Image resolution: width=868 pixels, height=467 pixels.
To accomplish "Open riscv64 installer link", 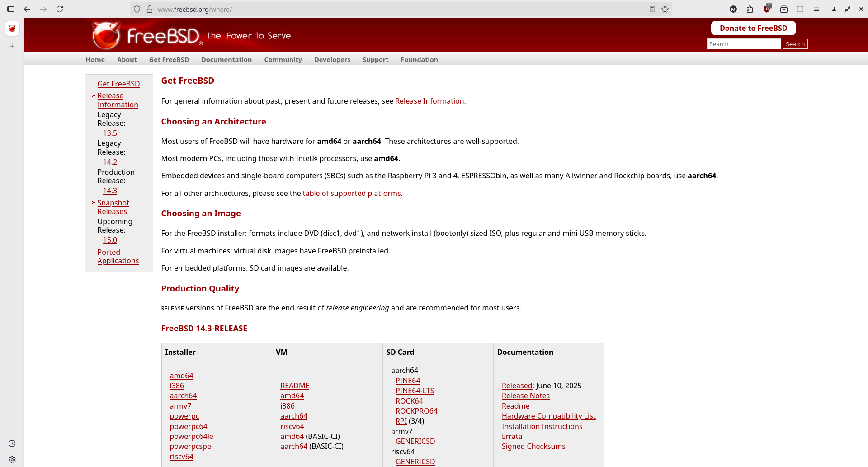I will (x=181, y=457).
